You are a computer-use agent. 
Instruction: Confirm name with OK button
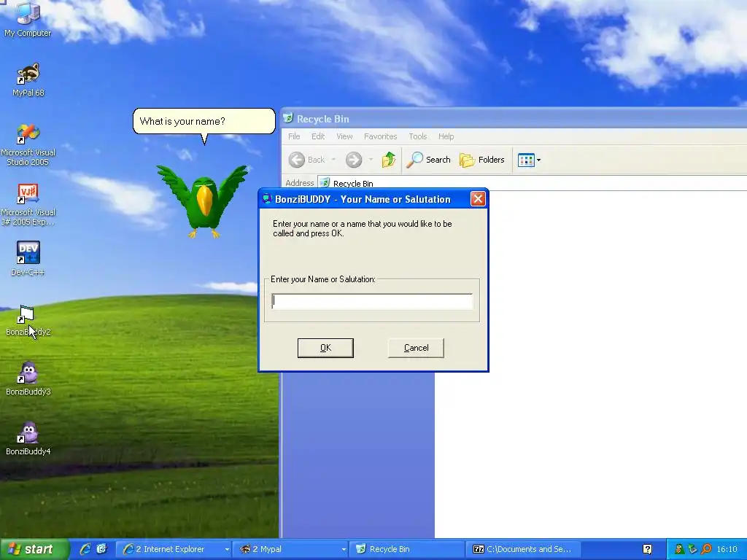tap(325, 348)
